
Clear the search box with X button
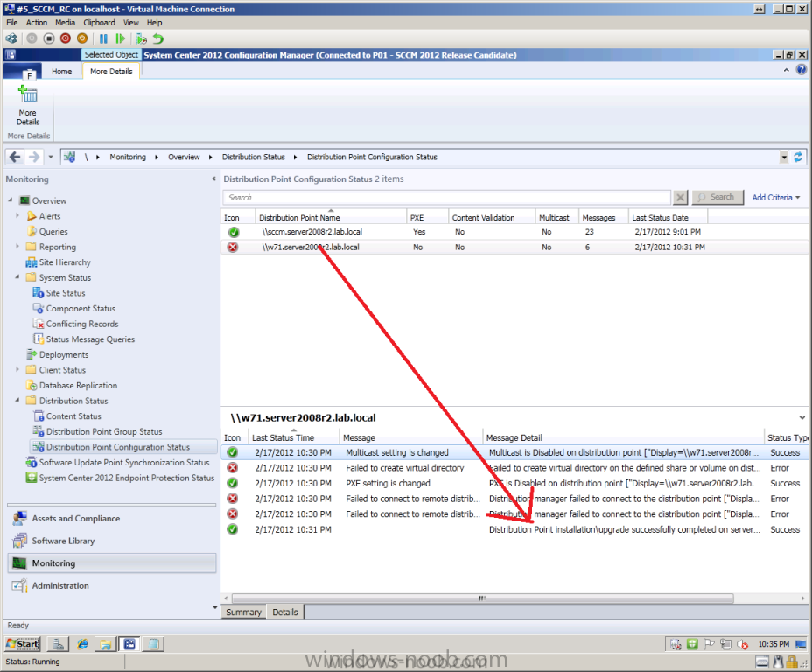(x=681, y=197)
